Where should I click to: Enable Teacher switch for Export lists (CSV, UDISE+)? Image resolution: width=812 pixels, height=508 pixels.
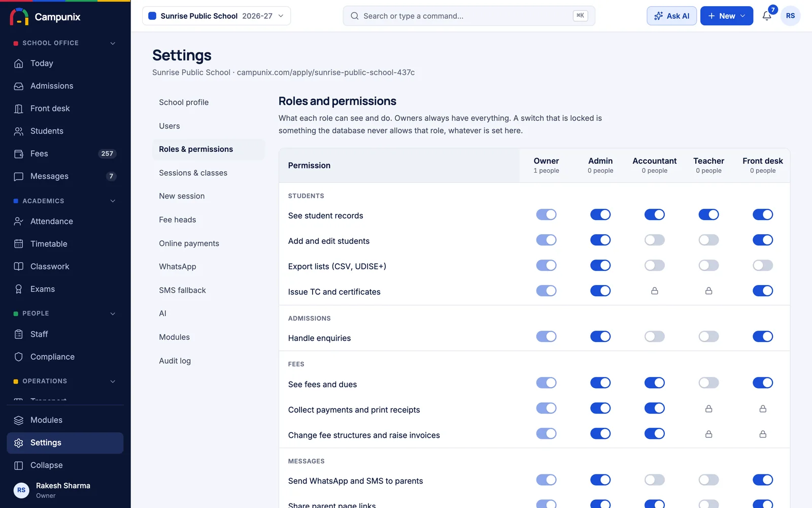(709, 265)
